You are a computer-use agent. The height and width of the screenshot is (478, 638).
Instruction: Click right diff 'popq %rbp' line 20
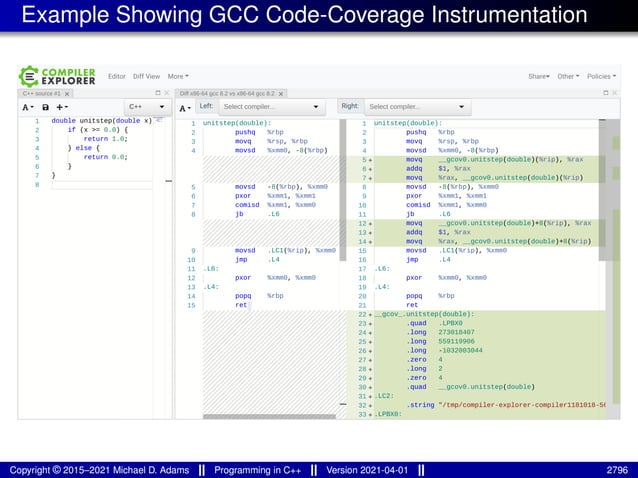(x=430, y=296)
